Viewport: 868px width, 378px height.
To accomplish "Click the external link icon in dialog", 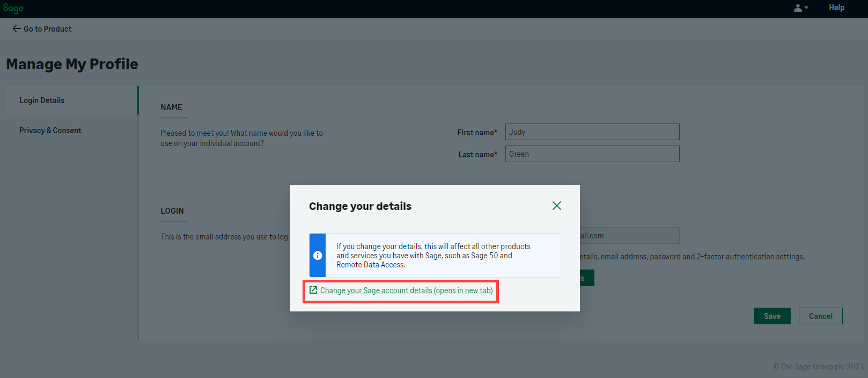I will (313, 290).
